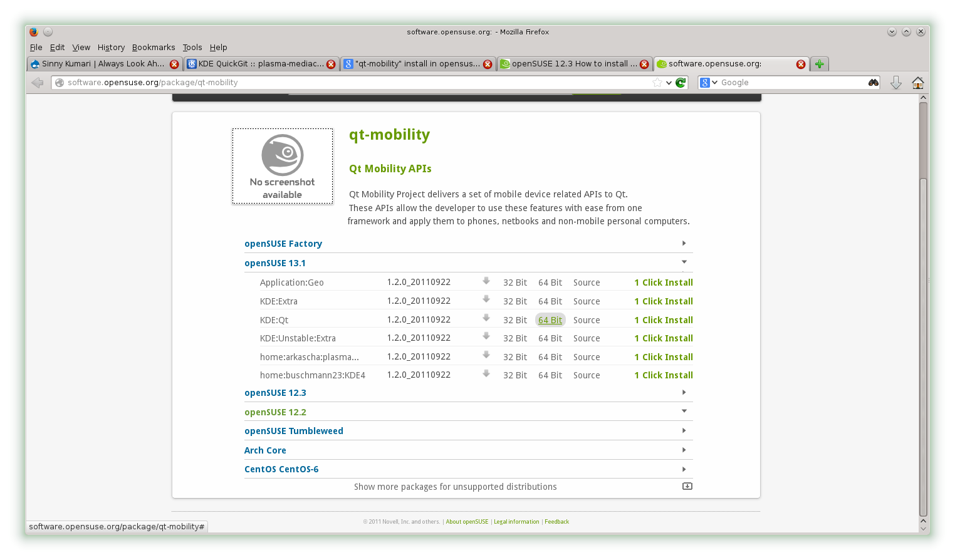
Task: Open the Downloads arrow icon in toolbar
Action: point(896,83)
